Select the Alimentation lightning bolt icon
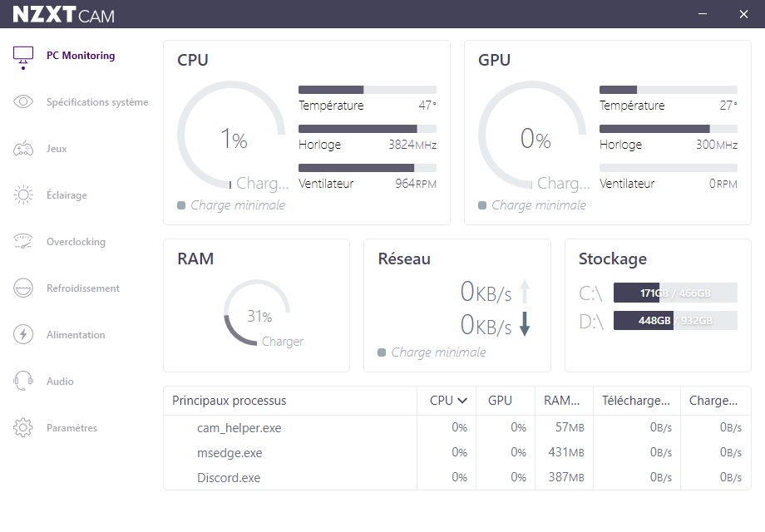Image resolution: width=765 pixels, height=532 pixels. (23, 335)
